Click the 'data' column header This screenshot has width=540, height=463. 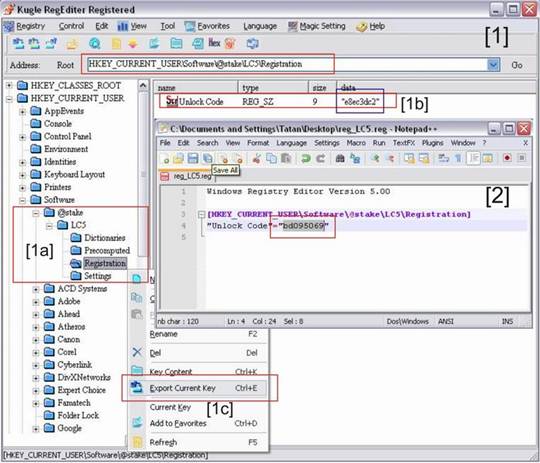point(435,88)
